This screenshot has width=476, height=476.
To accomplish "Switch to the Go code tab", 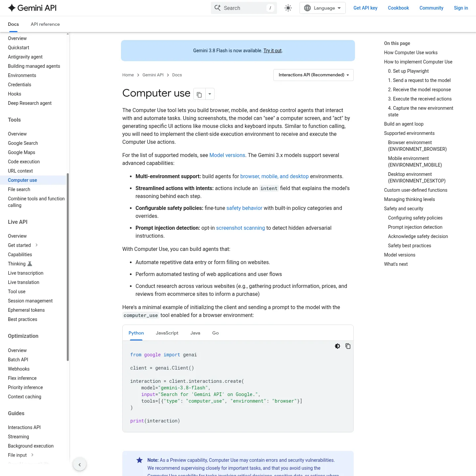I will (216, 333).
